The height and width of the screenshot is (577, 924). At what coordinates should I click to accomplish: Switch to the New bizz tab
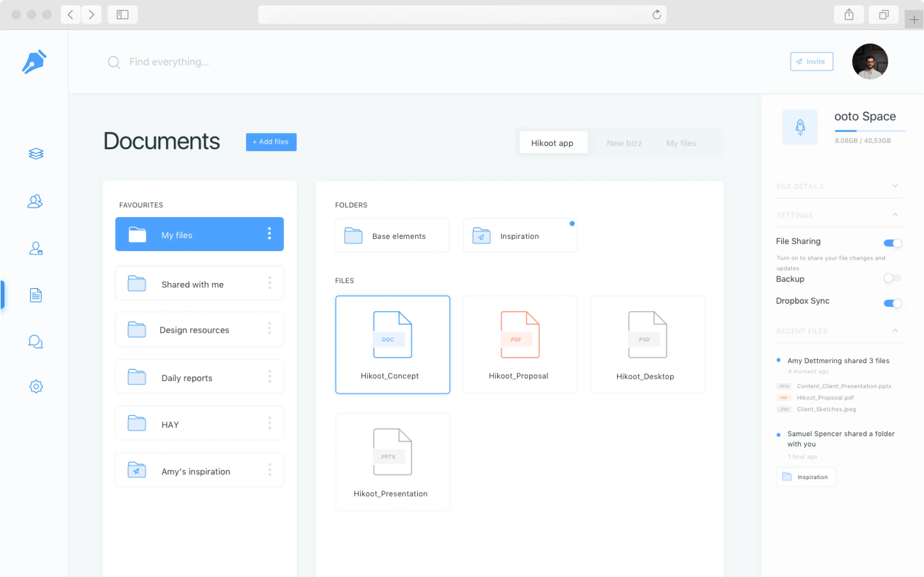[624, 143]
